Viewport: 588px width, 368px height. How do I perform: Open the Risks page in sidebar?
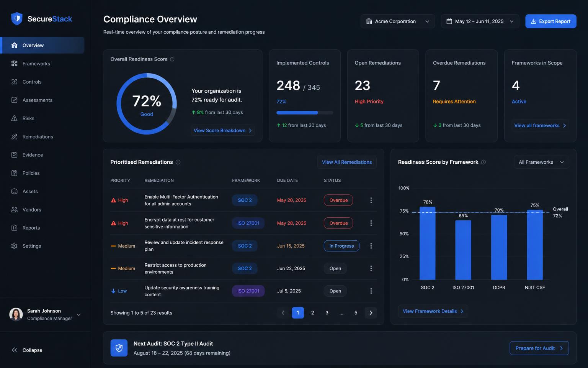[42, 118]
